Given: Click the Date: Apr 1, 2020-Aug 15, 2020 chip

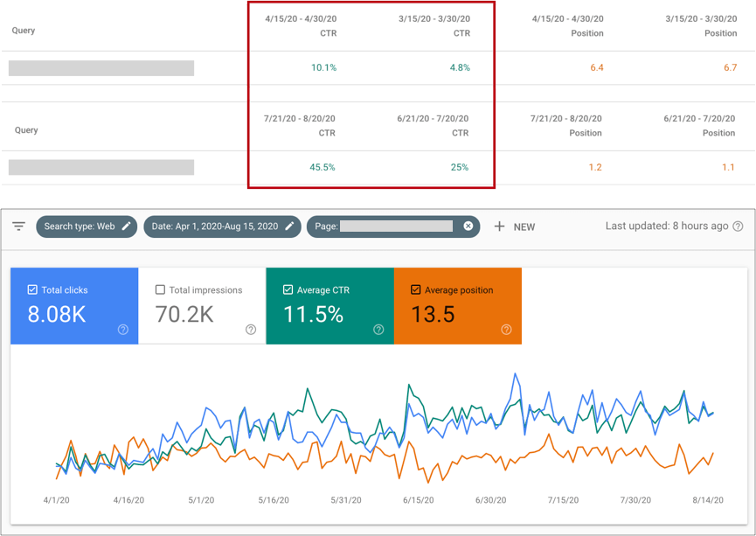Looking at the screenshot, I should 222,226.
